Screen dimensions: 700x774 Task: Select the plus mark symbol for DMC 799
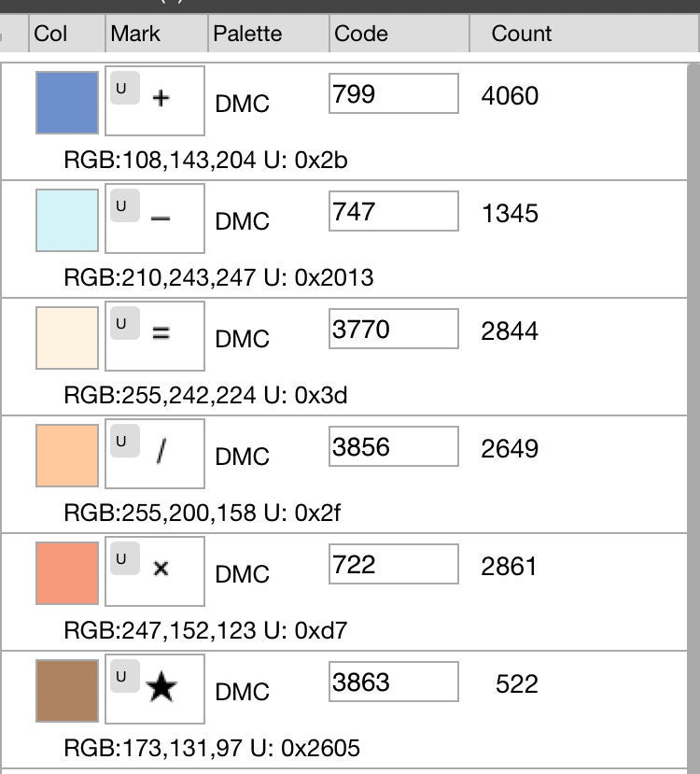pos(161,98)
